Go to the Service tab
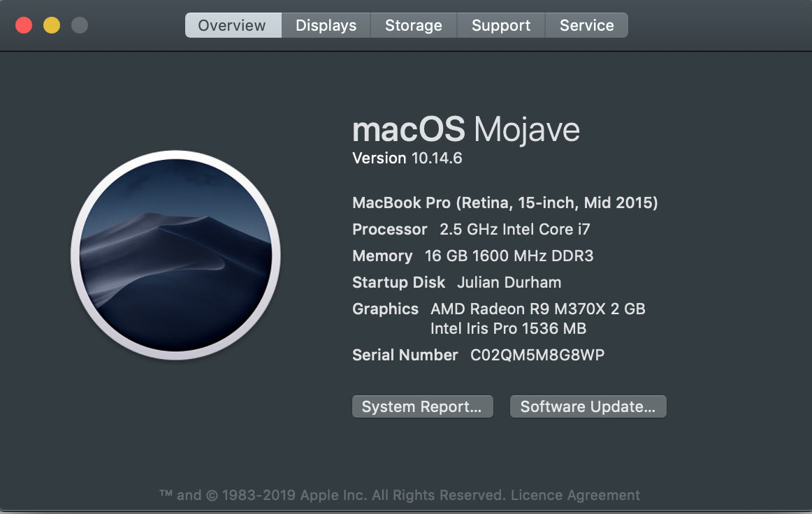The image size is (812, 514). tap(587, 25)
